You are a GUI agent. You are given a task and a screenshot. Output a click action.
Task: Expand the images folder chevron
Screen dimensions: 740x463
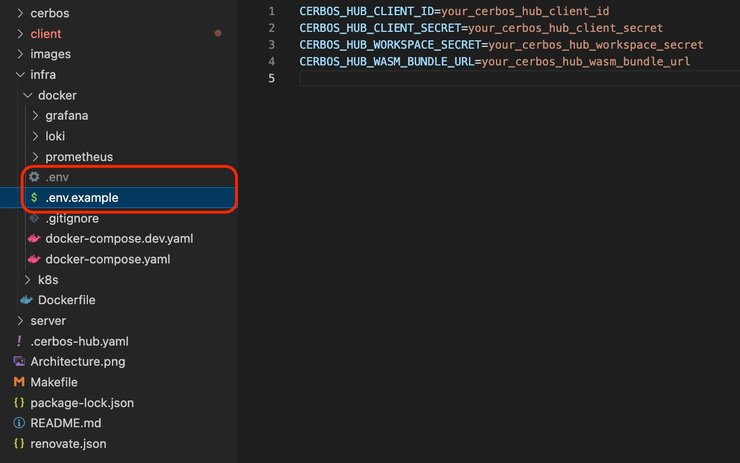pyautogui.click(x=20, y=54)
